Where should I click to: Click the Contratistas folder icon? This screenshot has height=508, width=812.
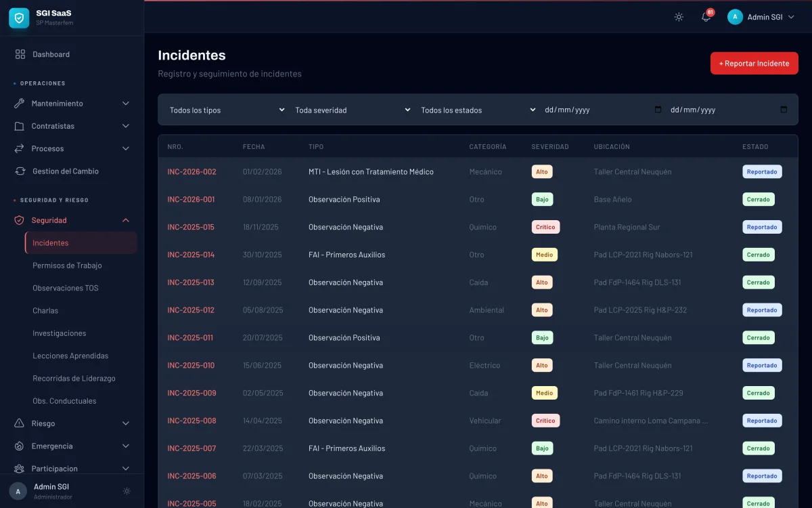coord(19,126)
